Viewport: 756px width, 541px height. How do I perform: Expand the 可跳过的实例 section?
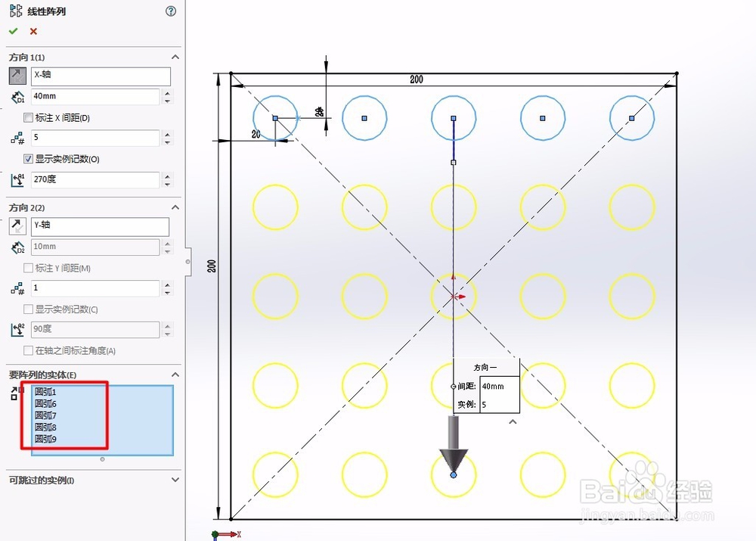tap(175, 480)
